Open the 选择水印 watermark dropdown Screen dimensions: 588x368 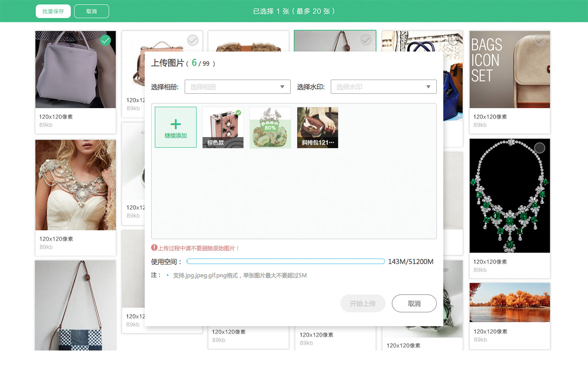coord(384,86)
